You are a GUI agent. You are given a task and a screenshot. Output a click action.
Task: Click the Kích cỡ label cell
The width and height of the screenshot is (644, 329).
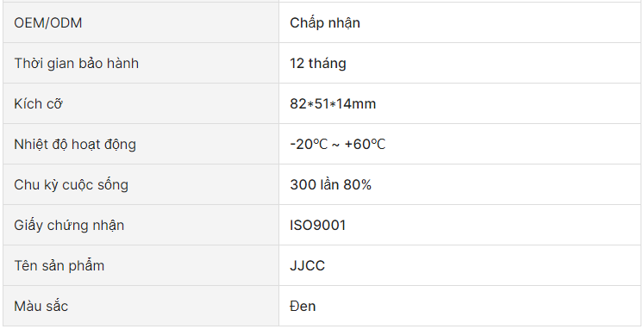tap(141, 103)
